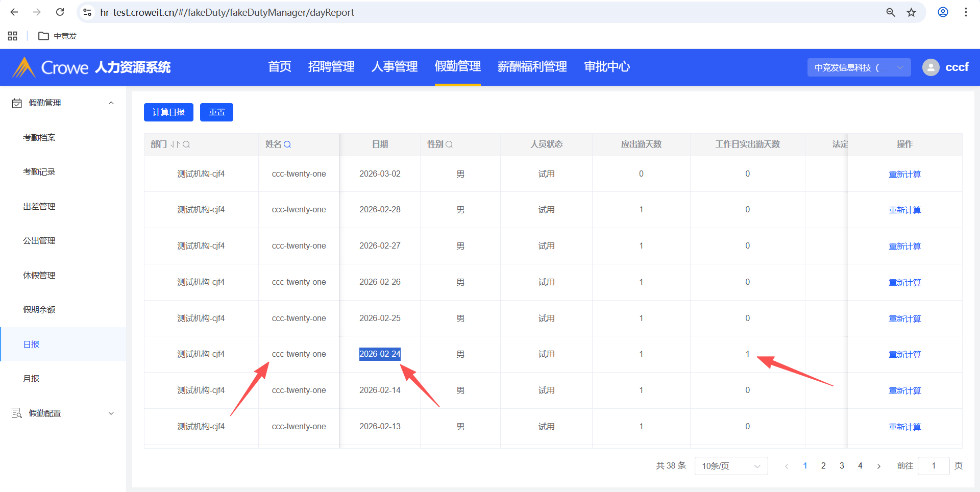Open the 中竞发信息科技 company dropdown

tap(859, 67)
